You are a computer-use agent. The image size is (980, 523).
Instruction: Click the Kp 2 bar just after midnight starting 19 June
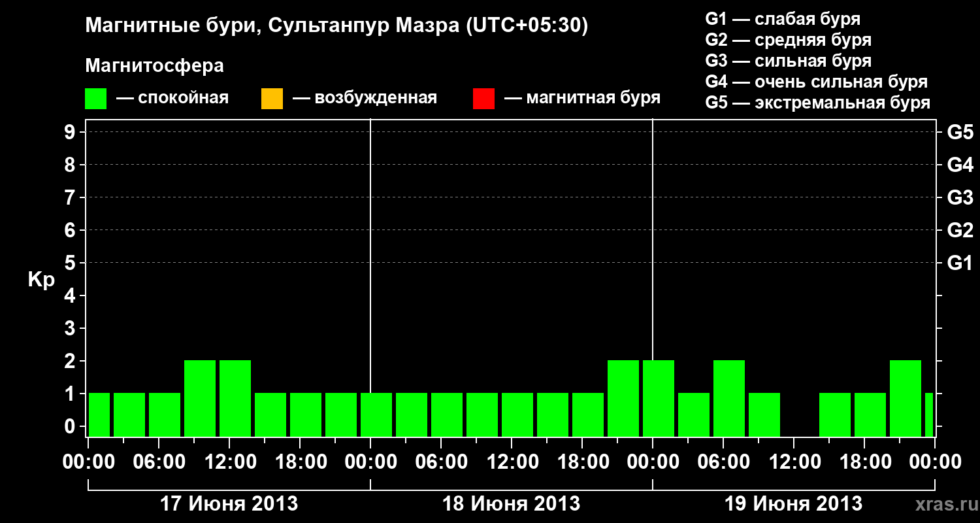pos(659,398)
